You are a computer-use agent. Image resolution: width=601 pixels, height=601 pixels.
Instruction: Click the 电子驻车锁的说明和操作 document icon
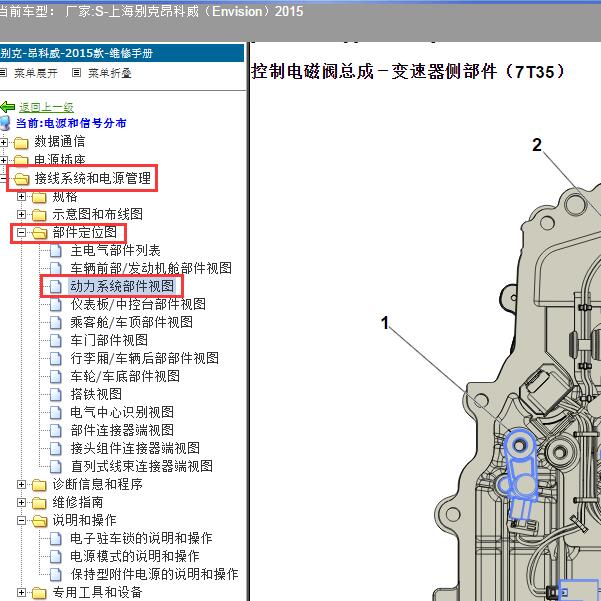56,539
